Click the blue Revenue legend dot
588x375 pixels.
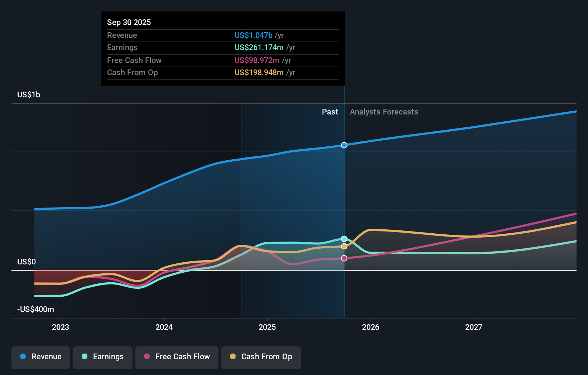point(23,357)
